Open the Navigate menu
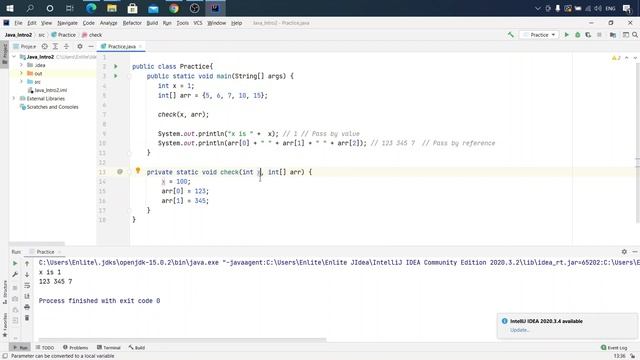Image resolution: width=640 pixels, height=360 pixels. 67,23
